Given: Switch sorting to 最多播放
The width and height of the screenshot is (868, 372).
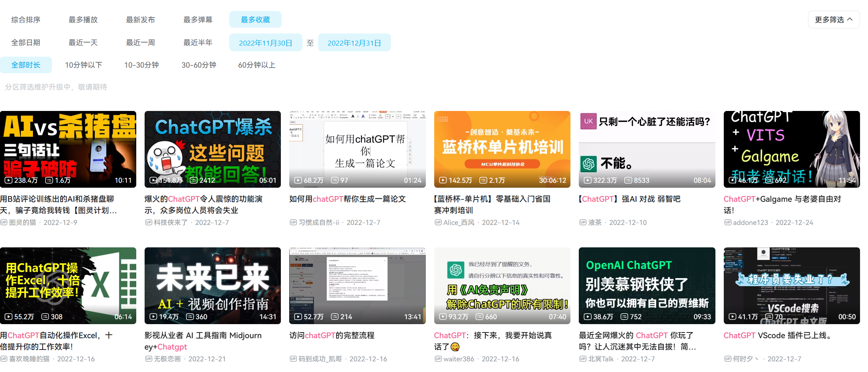Looking at the screenshot, I should pyautogui.click(x=83, y=19).
